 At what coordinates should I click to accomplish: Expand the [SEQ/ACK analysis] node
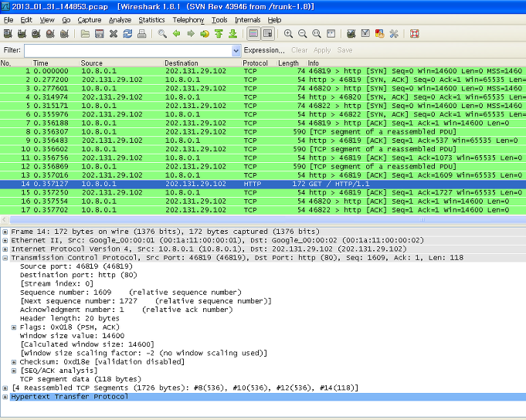coord(14,371)
